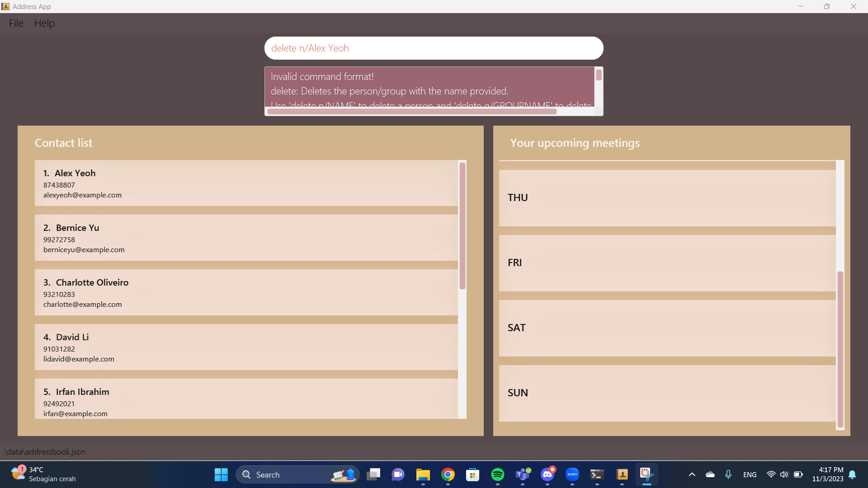The height and width of the screenshot is (488, 868).
Task: Launch Discord from the taskbar
Action: click(547, 474)
